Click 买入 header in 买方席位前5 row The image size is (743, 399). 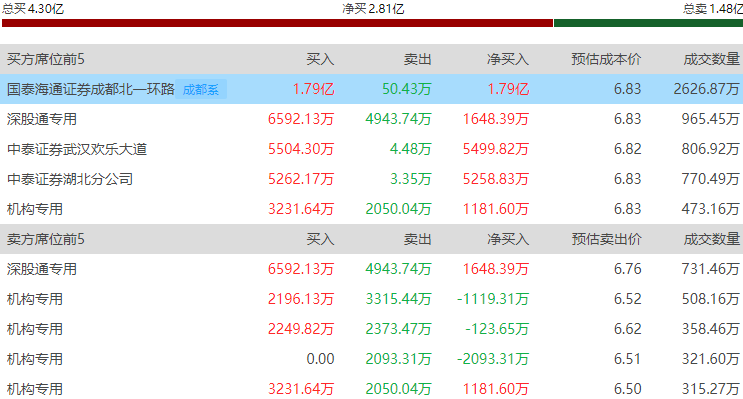click(320, 59)
